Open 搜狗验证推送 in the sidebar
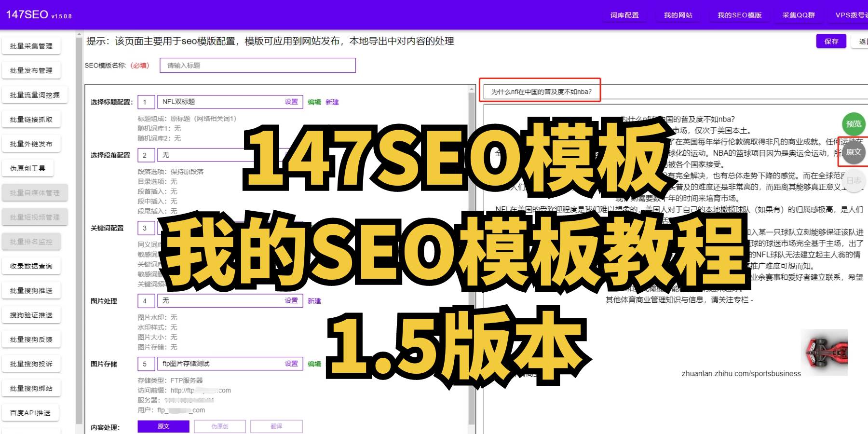 point(31,315)
